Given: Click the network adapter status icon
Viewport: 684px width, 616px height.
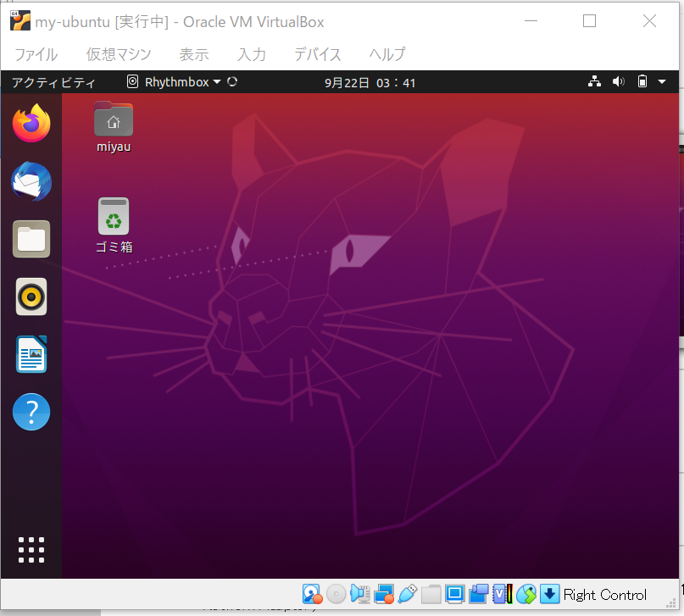Looking at the screenshot, I should pos(384,594).
